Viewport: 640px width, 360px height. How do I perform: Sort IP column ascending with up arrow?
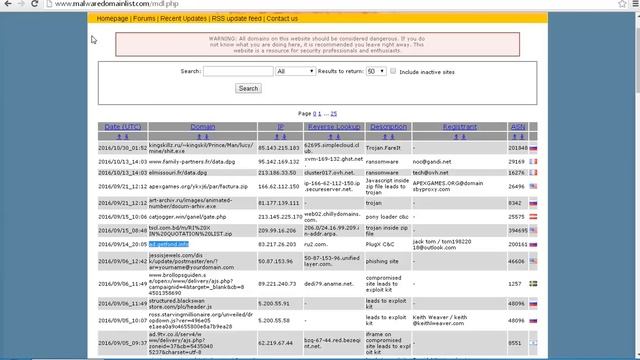coord(277,137)
